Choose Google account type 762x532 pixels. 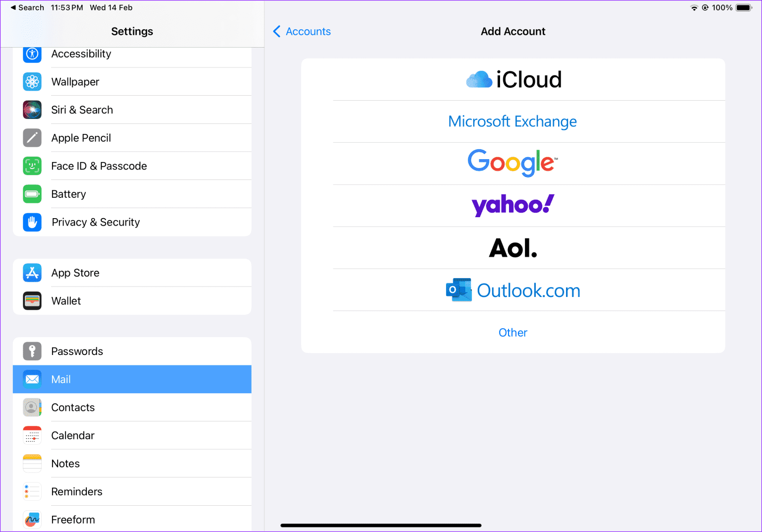(512, 163)
